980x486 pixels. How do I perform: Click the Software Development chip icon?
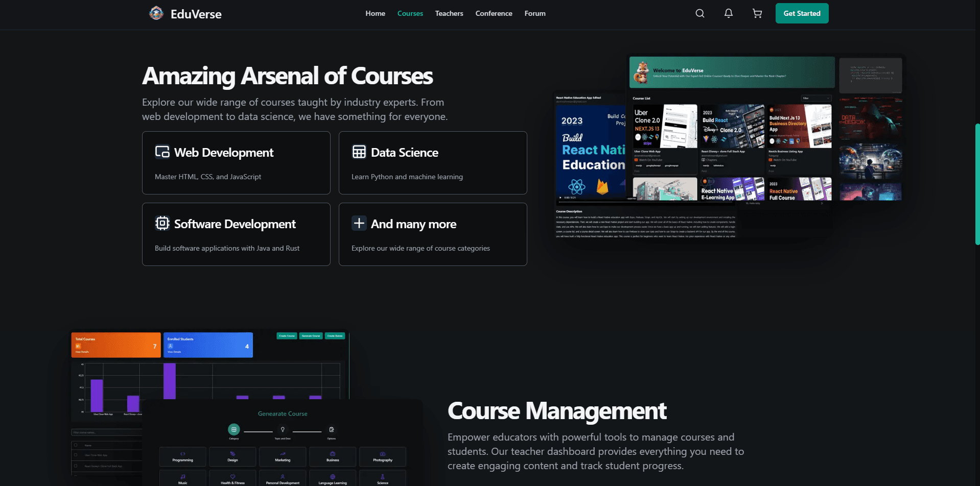[x=162, y=224]
